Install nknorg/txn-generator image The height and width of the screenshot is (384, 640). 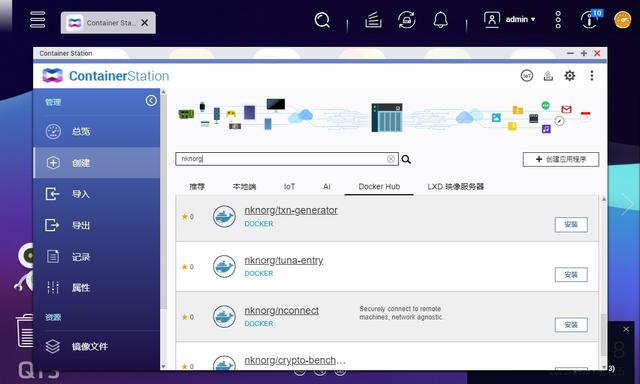tap(571, 224)
